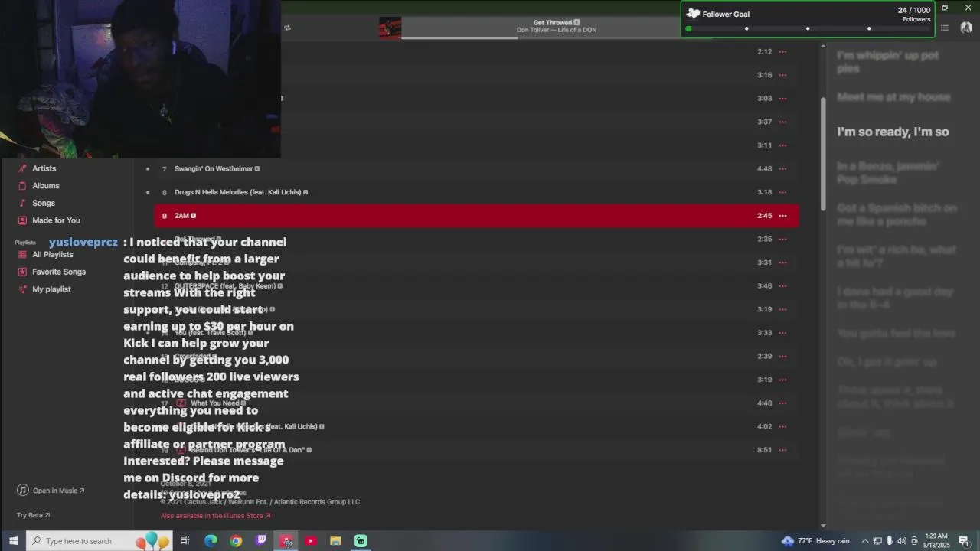Open the notification center icon
This screenshot has height=551, width=980.
pyautogui.click(x=964, y=541)
